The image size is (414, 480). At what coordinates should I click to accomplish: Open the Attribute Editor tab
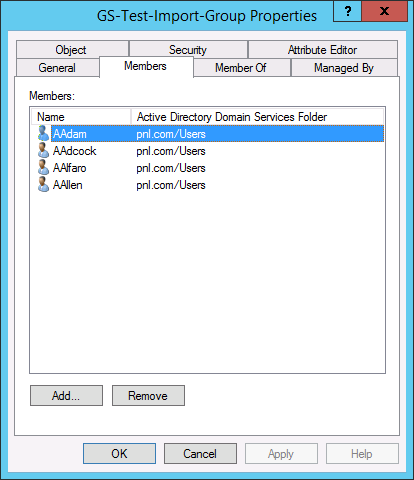pyautogui.click(x=323, y=49)
